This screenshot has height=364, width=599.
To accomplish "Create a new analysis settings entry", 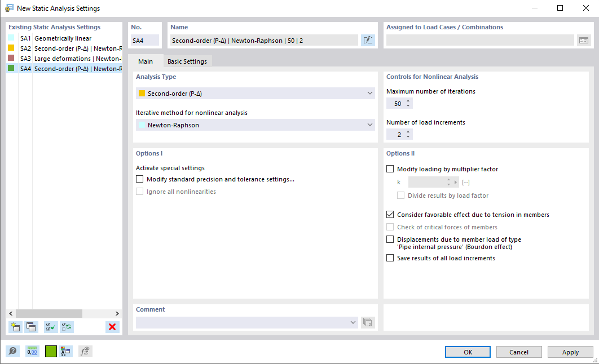I will pos(15,327).
